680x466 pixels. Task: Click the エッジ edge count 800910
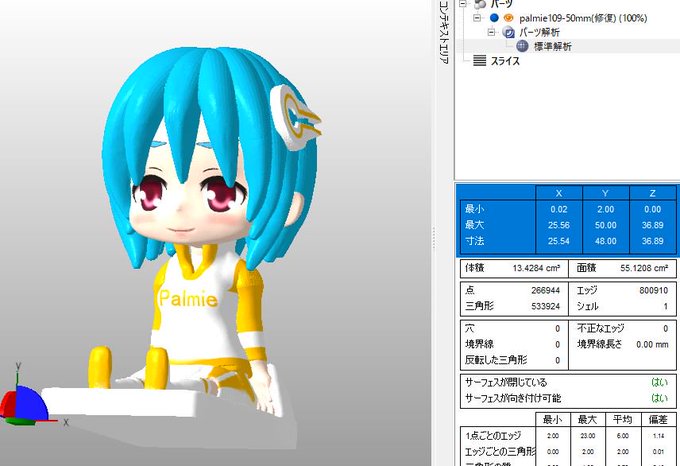654,290
